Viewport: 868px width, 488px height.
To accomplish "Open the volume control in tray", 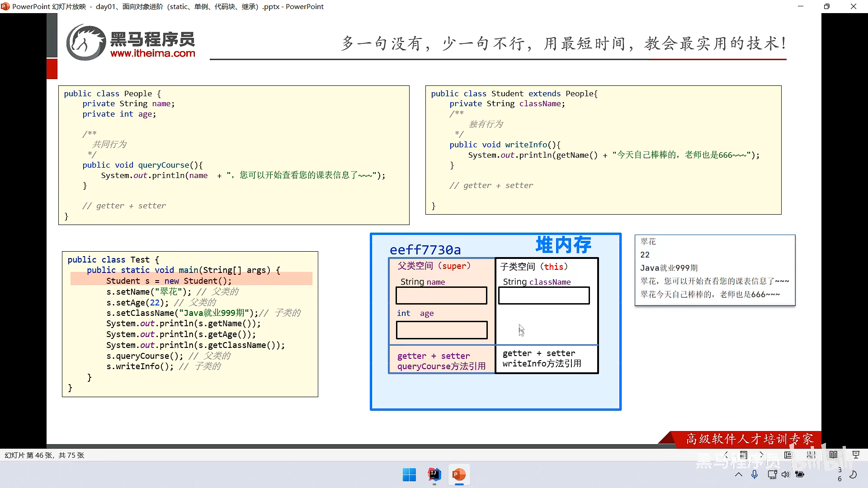I will [x=785, y=474].
